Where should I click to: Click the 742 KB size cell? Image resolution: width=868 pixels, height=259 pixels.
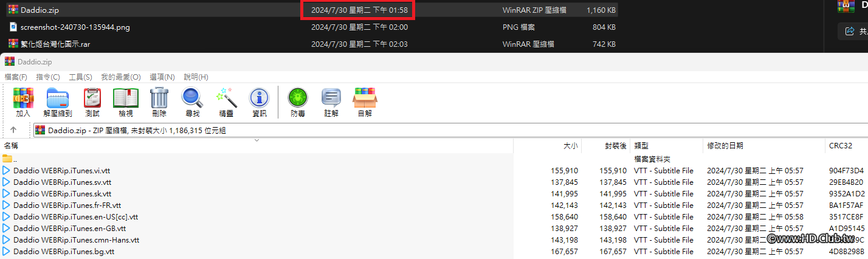tap(604, 44)
